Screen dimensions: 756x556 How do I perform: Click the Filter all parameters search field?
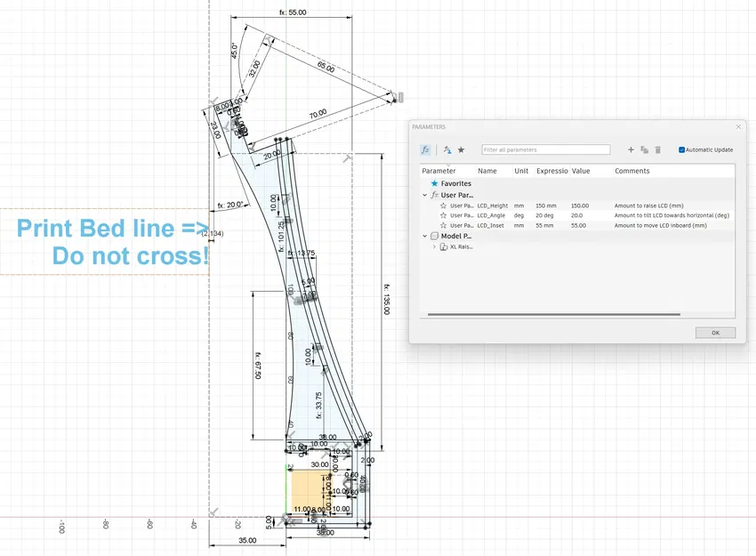546,149
